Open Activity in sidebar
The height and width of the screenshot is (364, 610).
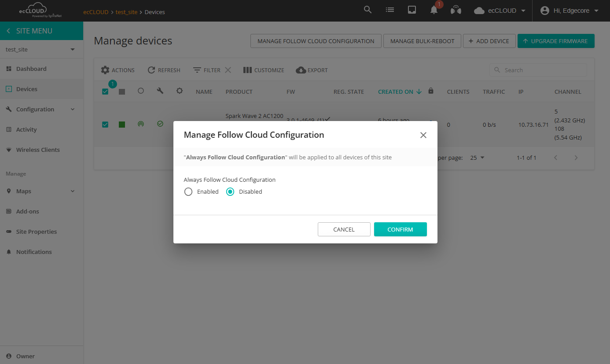pyautogui.click(x=41, y=129)
